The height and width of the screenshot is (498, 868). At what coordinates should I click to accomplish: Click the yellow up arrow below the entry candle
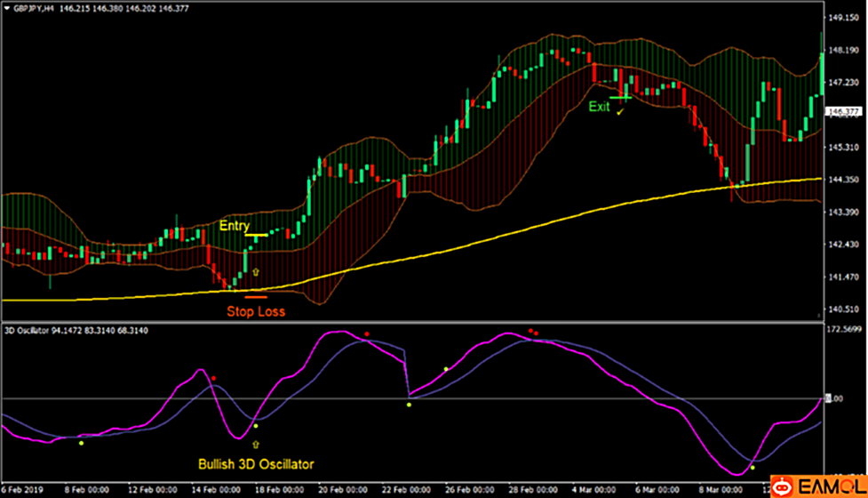pos(257,270)
